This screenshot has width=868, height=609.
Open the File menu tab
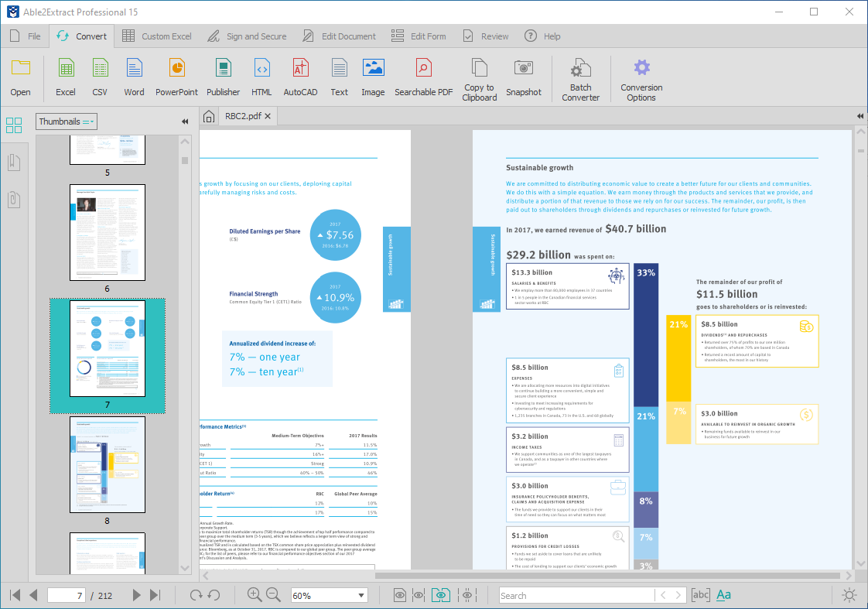tap(26, 36)
